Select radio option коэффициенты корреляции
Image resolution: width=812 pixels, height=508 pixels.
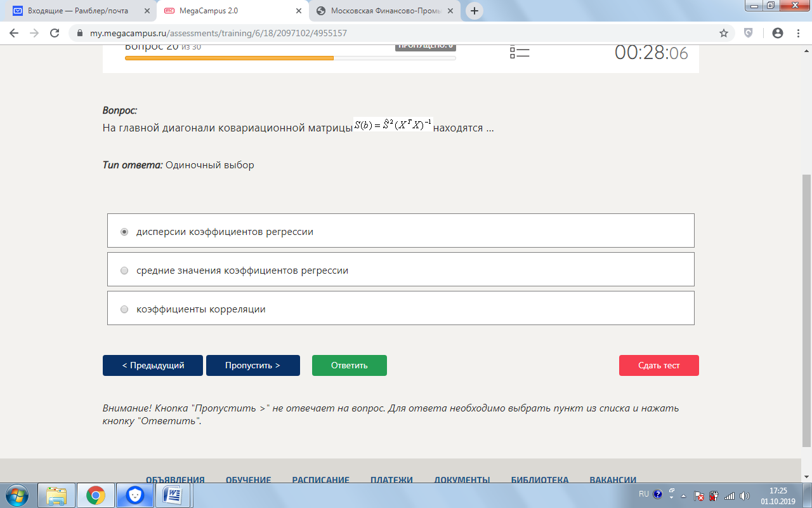(124, 309)
